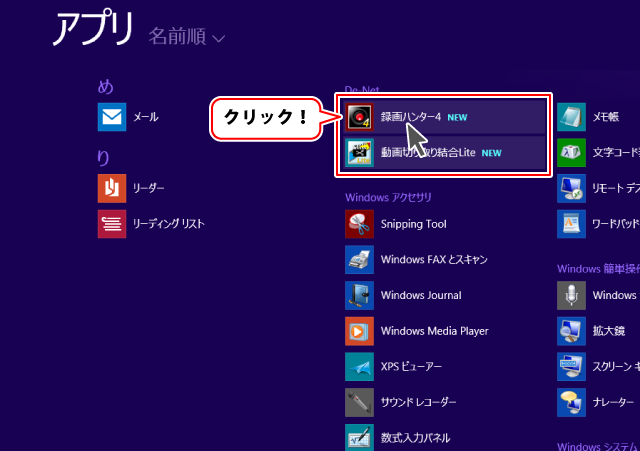Click 動画切り取り結合Lite app name
This screenshot has height=451, width=640.
point(428,153)
